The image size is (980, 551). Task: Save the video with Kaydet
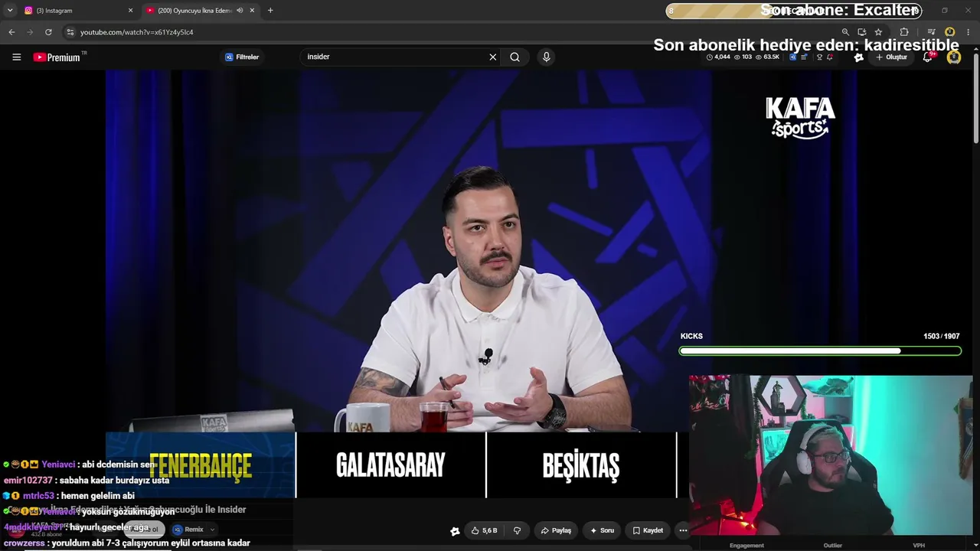pyautogui.click(x=648, y=530)
